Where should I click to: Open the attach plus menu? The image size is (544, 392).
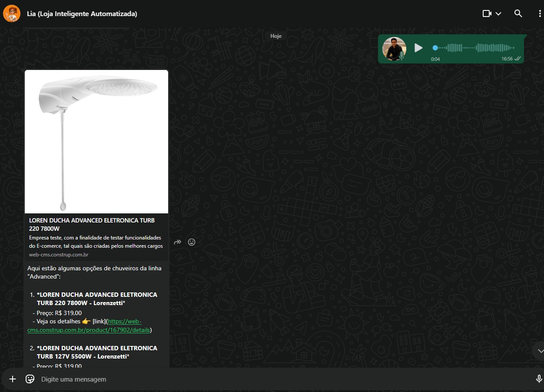coord(13,379)
